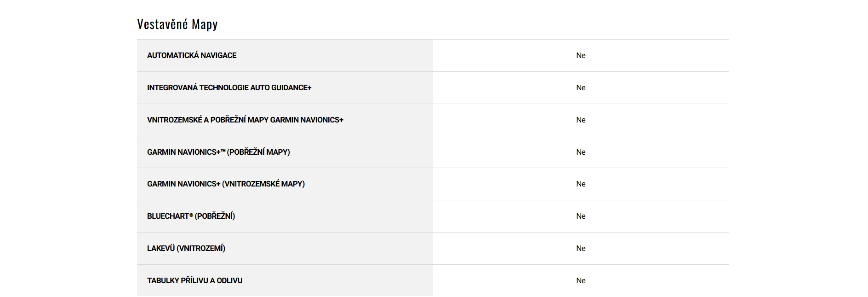This screenshot has height=297, width=868.
Task: Click the Vestavěné Mapy section heading
Action: 177,24
